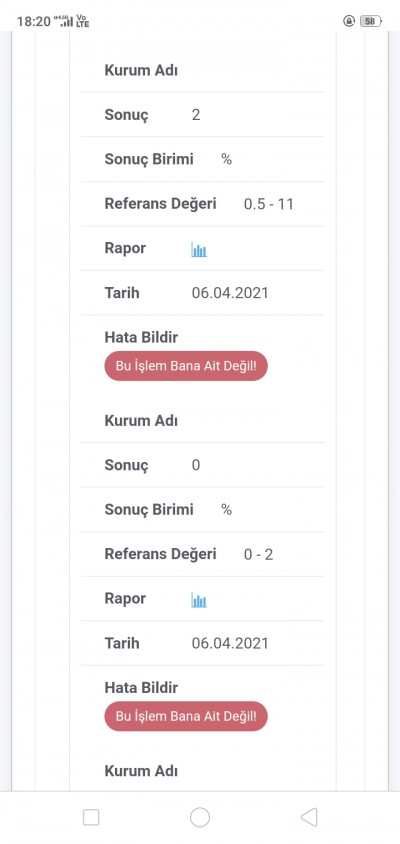Tap the clock showing 18:20
Screen dimensions: 400x844
33,22
